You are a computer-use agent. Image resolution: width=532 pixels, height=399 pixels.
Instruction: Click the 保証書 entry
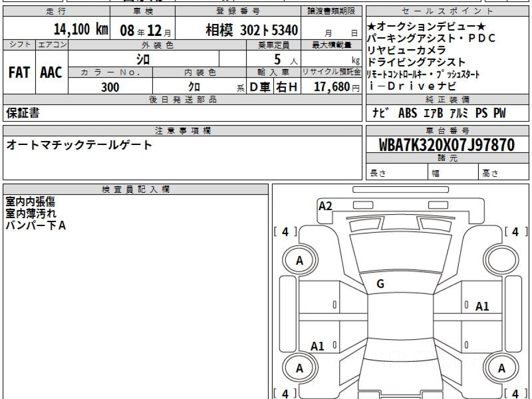[23, 113]
